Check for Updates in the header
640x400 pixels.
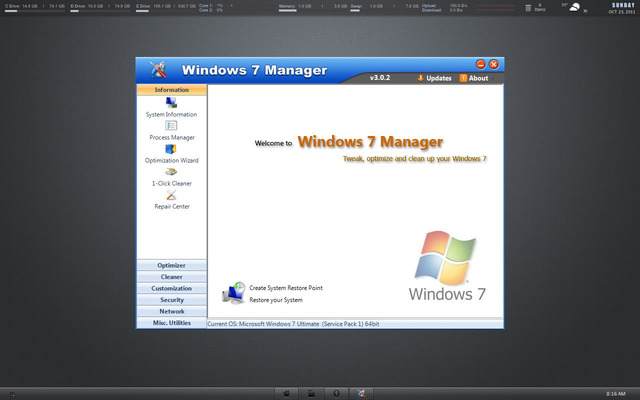click(x=435, y=78)
